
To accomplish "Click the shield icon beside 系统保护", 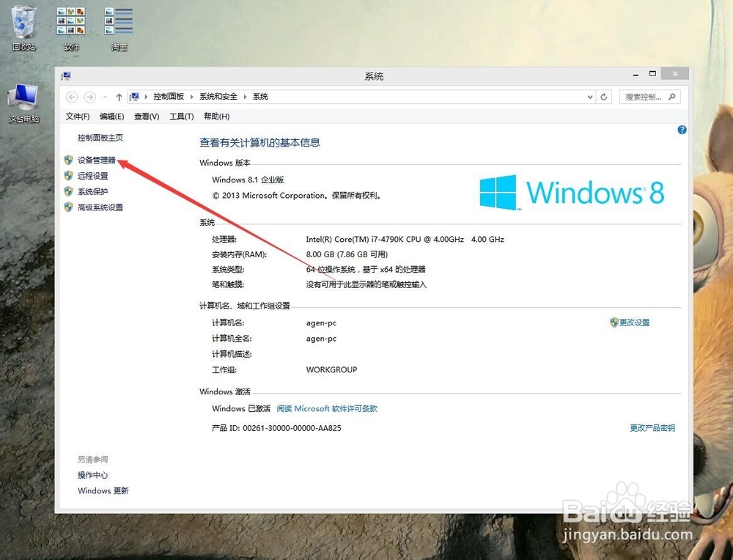I will [x=69, y=191].
